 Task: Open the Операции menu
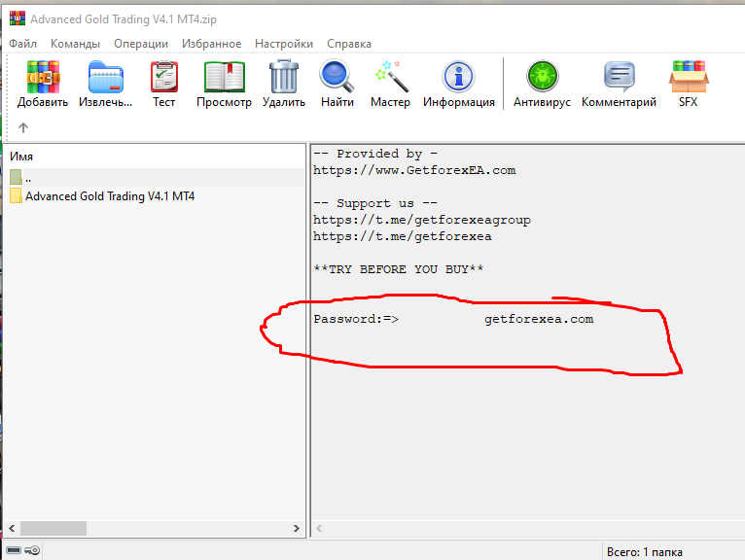(141, 44)
